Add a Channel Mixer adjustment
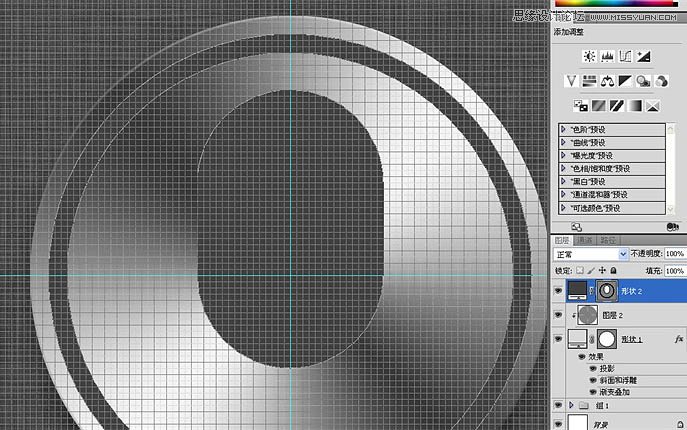This screenshot has height=430, width=687. 662,81
